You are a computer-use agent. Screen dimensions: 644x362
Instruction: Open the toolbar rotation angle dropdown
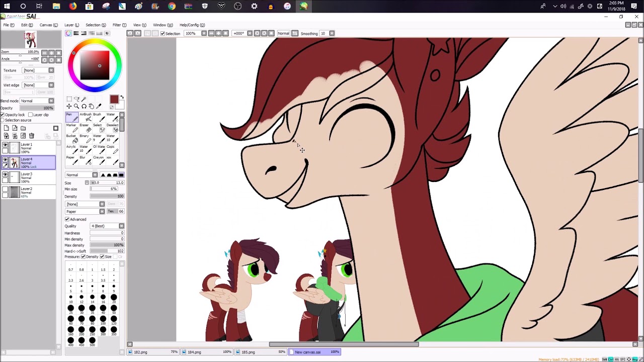(243, 34)
